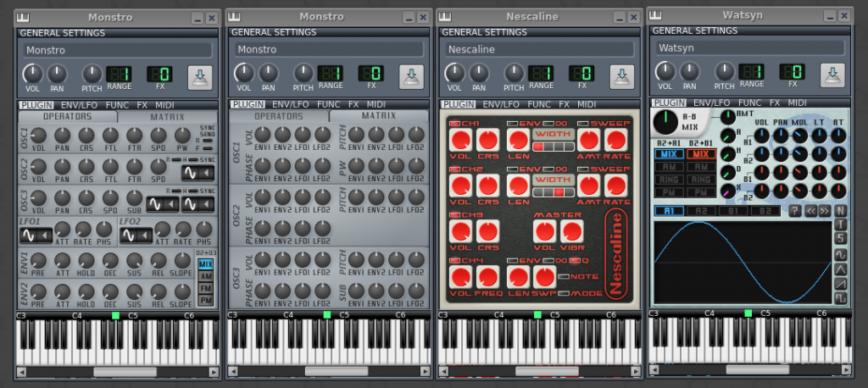Click Watsyn sine wave shape button

(x=840, y=255)
